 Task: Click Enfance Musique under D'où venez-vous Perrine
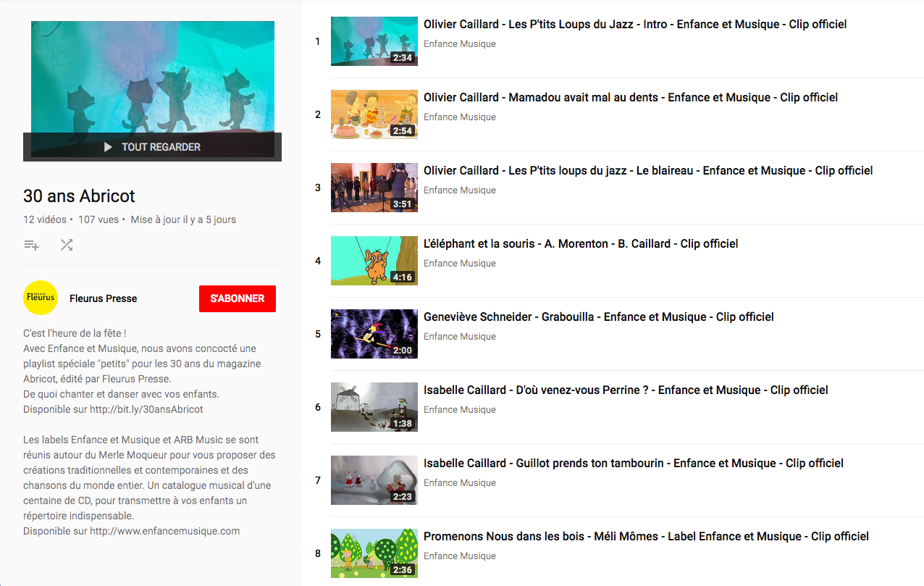460,409
